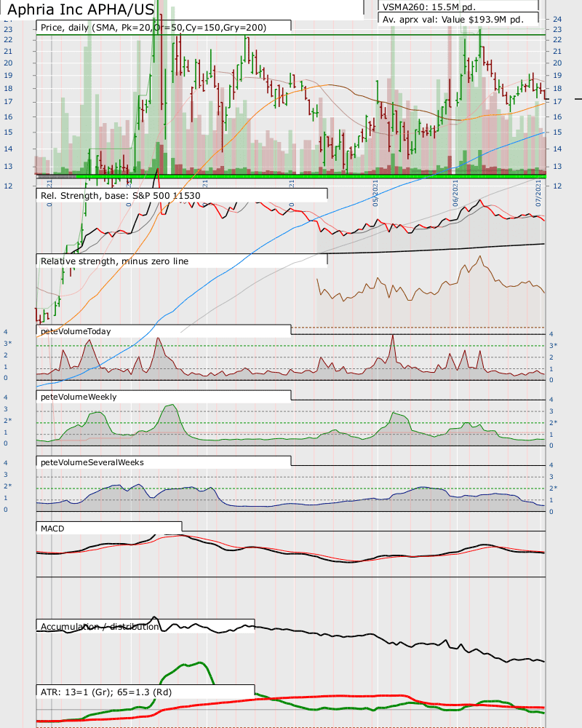Click 'Rel. Strength, base: S&P 500' label
The height and width of the screenshot is (728, 582).
(121, 195)
